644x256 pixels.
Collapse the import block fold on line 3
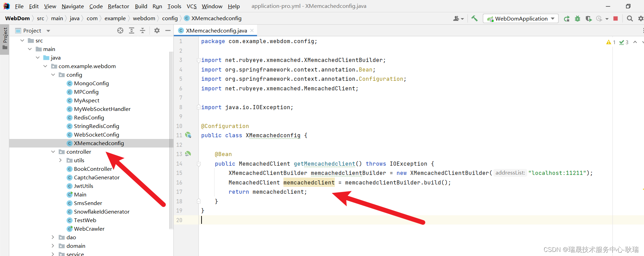[198, 60]
